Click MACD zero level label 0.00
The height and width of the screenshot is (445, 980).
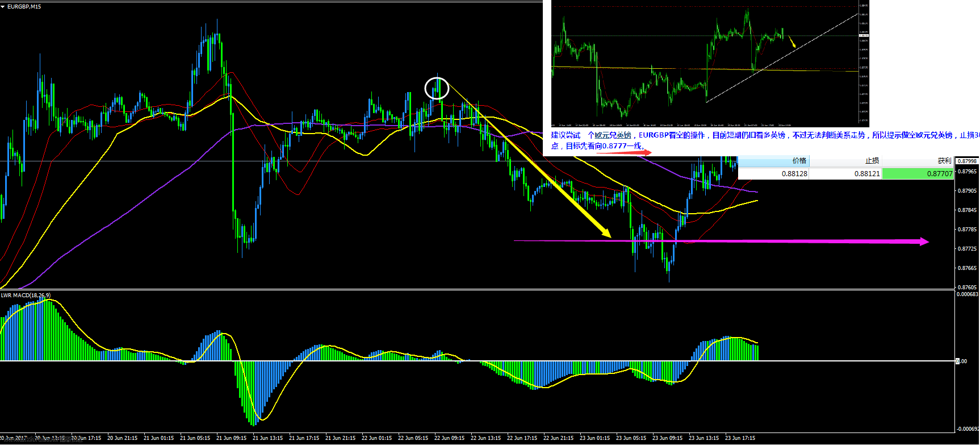(x=962, y=361)
